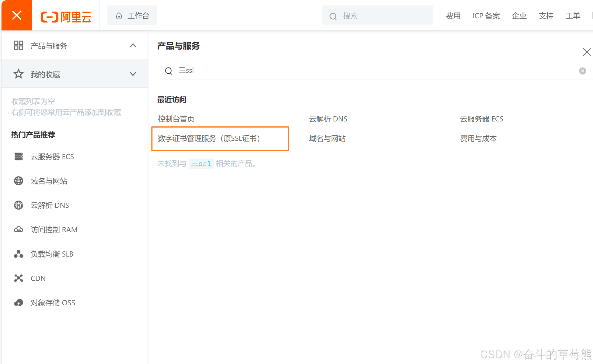Open the 企业 menu item
The width and height of the screenshot is (593, 364).
tap(519, 16)
